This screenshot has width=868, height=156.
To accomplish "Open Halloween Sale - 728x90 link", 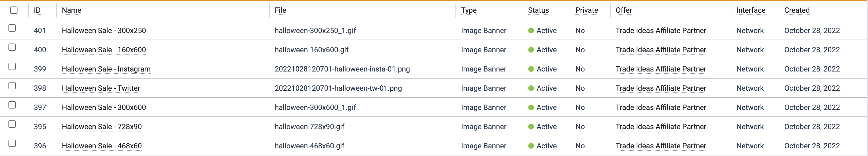I will pos(102,127).
